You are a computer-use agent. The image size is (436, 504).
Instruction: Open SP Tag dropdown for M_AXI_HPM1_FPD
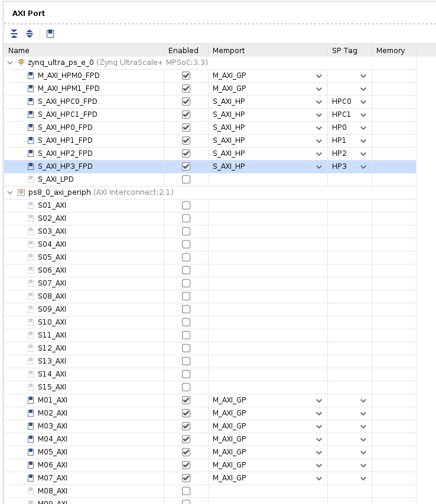click(363, 89)
